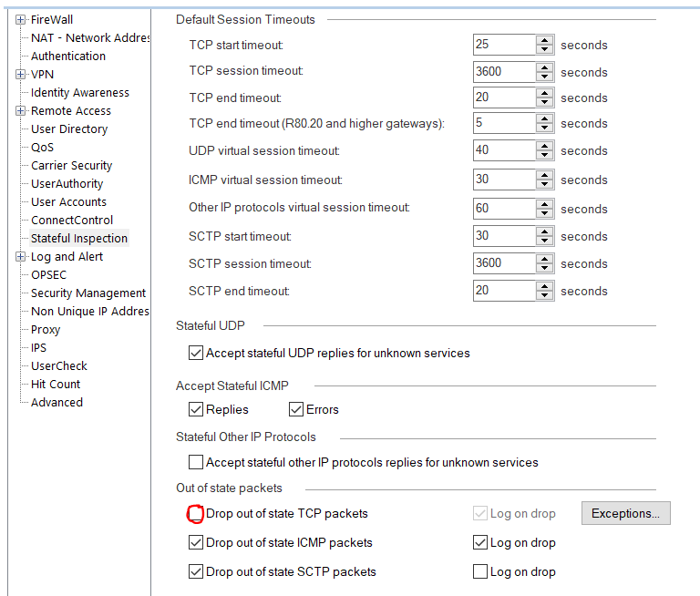Click the ICMP virtual session timeout field
Viewport: 700px width, 596px height.
click(503, 180)
